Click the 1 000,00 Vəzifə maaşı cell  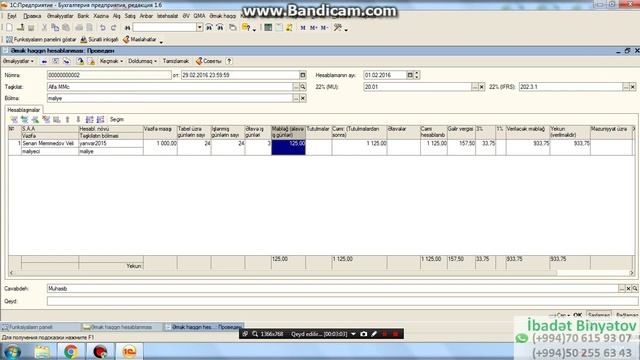(x=160, y=147)
